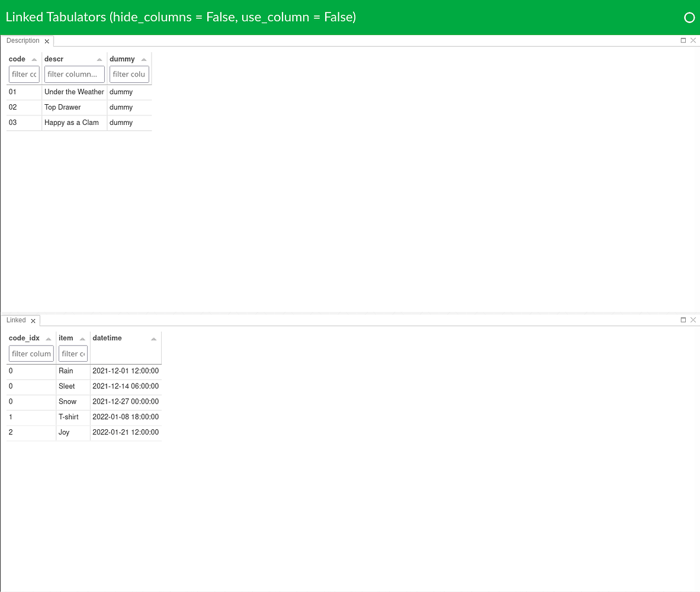Screen dimensions: 700x592
Task: Switch to the Description tab
Action: coord(23,40)
